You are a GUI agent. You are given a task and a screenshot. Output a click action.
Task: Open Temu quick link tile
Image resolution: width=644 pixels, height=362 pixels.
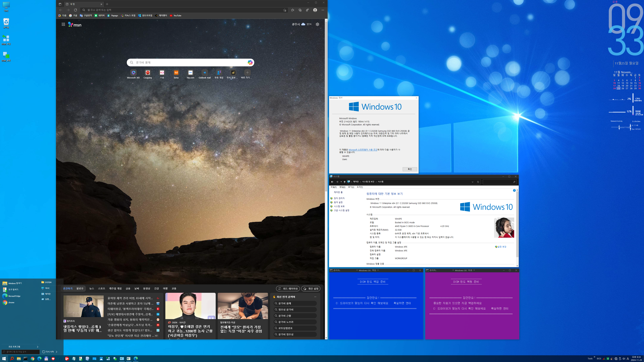(x=176, y=74)
